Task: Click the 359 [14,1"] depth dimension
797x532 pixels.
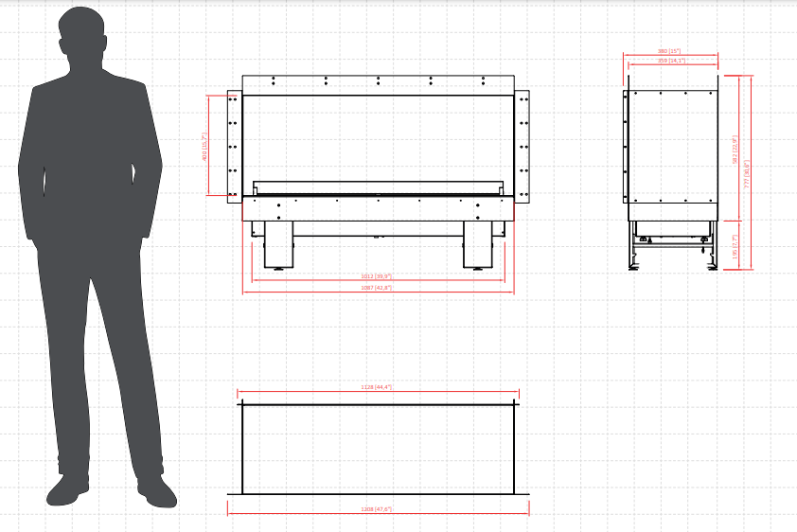Action: [x=671, y=61]
